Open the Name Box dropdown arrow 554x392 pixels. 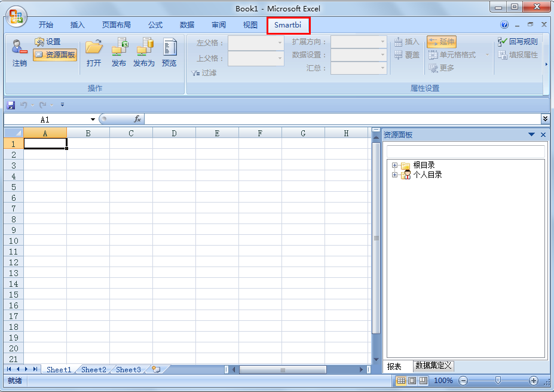pyautogui.click(x=93, y=120)
